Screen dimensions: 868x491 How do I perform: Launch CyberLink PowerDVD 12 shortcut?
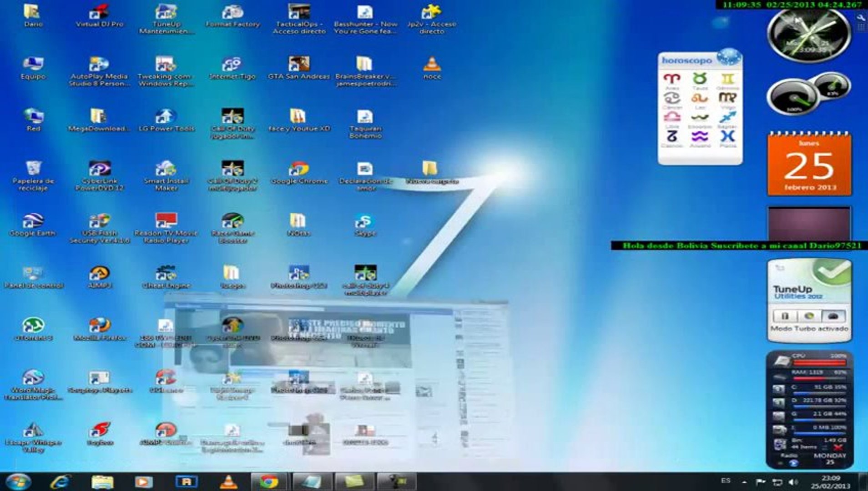tap(99, 175)
